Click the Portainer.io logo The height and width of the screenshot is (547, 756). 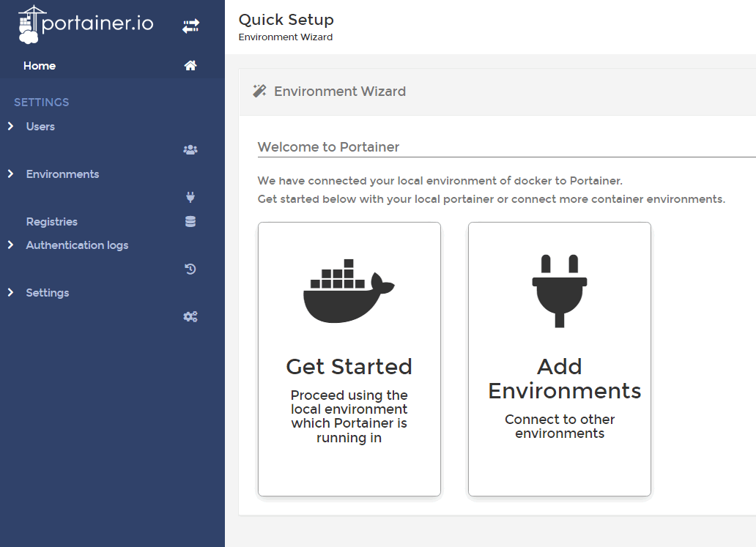pyautogui.click(x=86, y=24)
